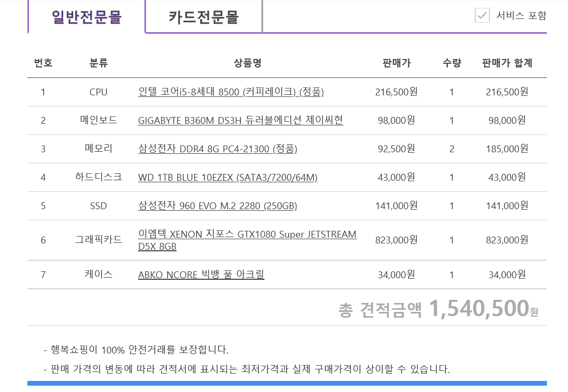
Task: Select the SSD category cell
Action: pos(98,206)
